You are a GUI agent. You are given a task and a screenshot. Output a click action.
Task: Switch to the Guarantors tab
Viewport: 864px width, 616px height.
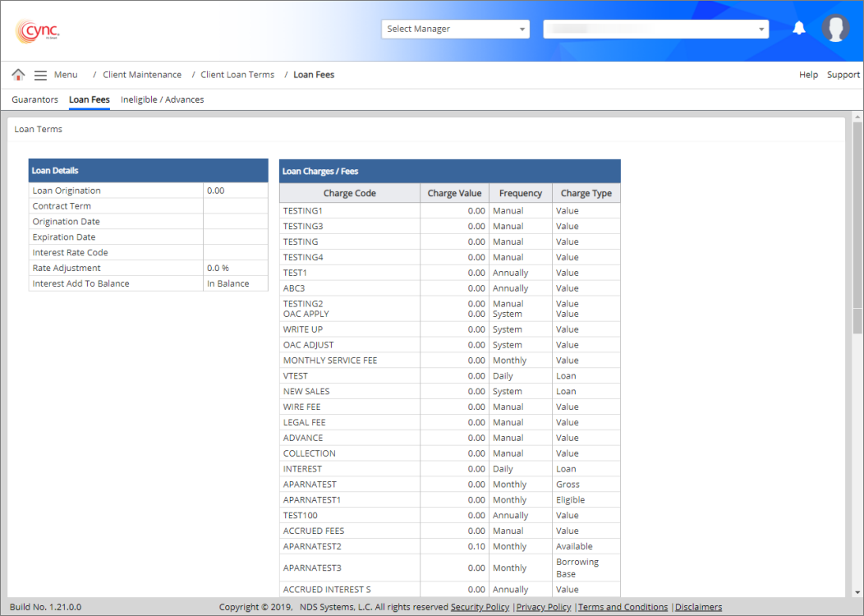[34, 99]
